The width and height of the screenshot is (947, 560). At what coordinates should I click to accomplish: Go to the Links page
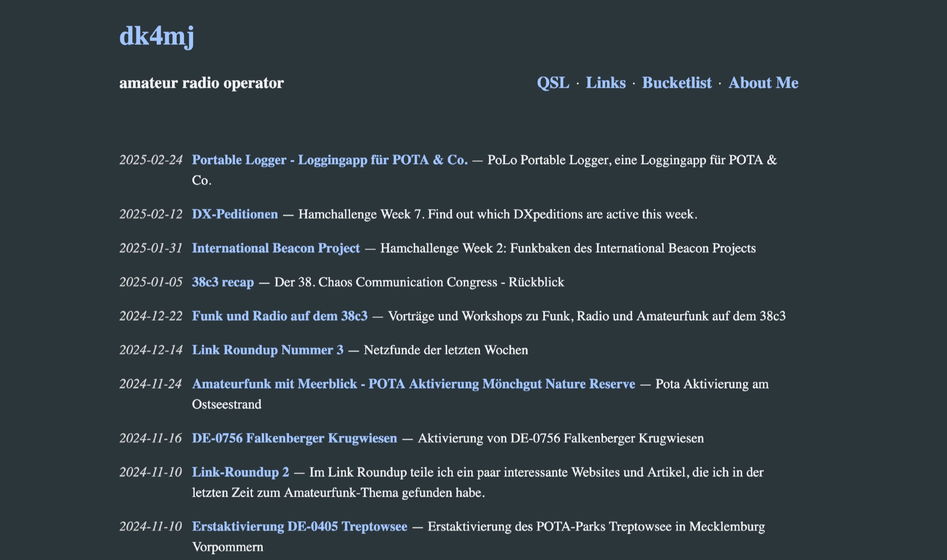tap(605, 83)
